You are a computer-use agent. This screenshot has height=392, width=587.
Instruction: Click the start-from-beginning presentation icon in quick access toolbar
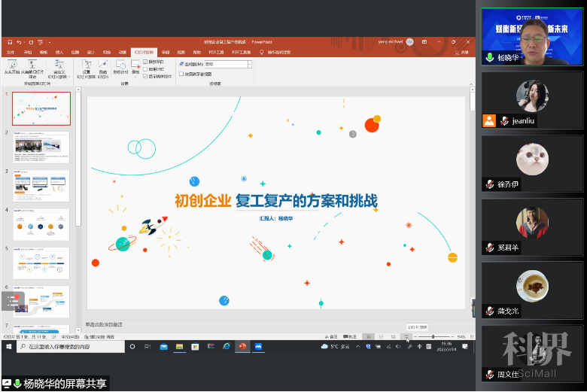tap(40, 42)
